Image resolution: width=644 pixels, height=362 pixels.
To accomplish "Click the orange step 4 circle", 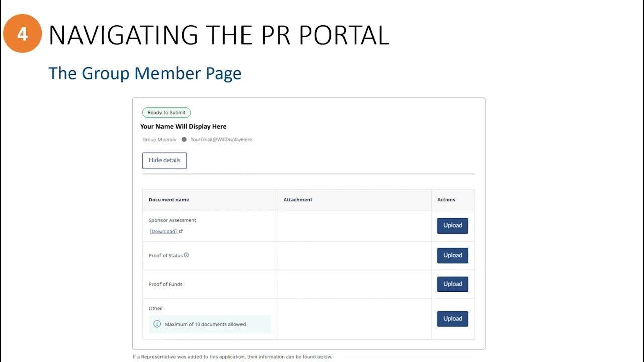I will (x=22, y=34).
